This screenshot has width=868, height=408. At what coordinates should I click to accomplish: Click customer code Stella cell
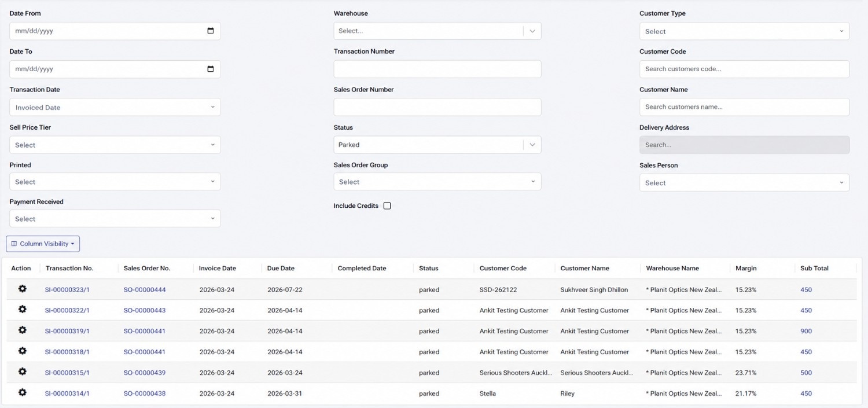(x=488, y=394)
